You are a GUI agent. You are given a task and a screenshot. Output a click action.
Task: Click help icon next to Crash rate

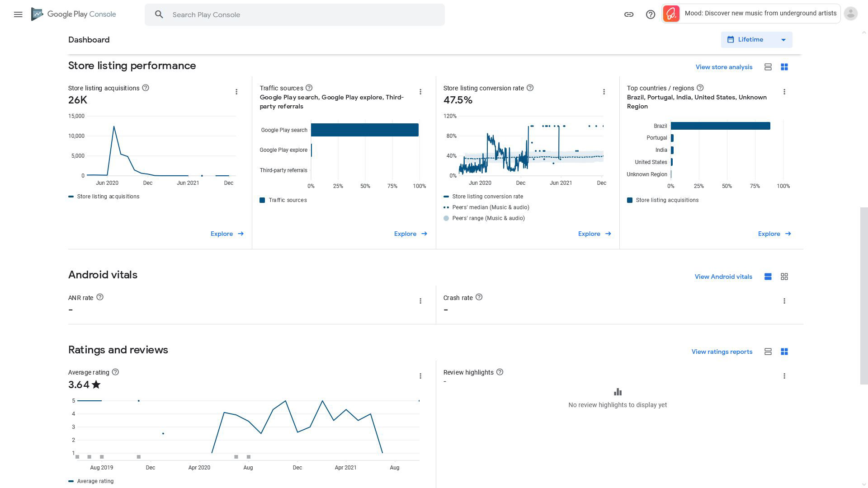point(479,297)
